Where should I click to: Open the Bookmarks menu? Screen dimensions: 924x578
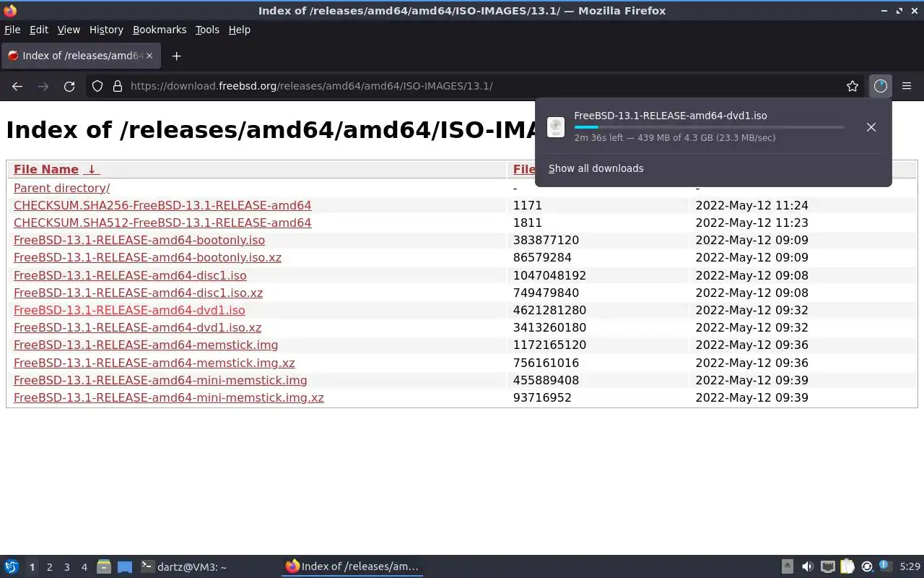(160, 30)
